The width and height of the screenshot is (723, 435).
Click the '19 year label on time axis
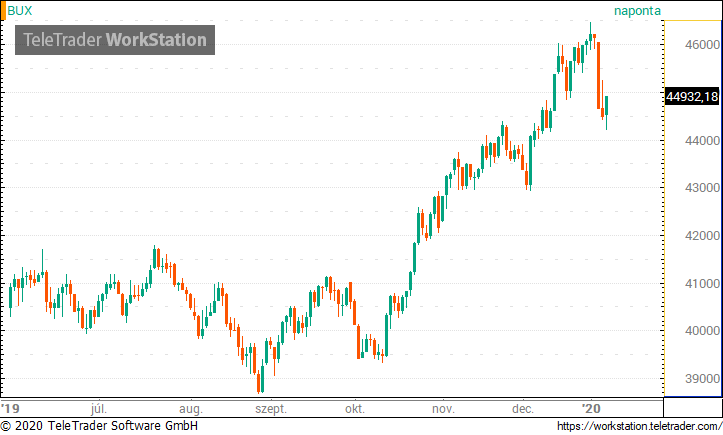pos(11,409)
